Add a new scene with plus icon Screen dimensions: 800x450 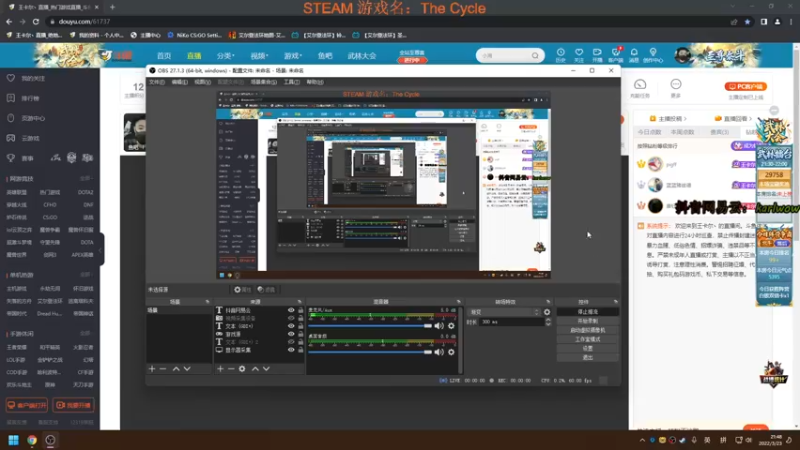(152, 368)
